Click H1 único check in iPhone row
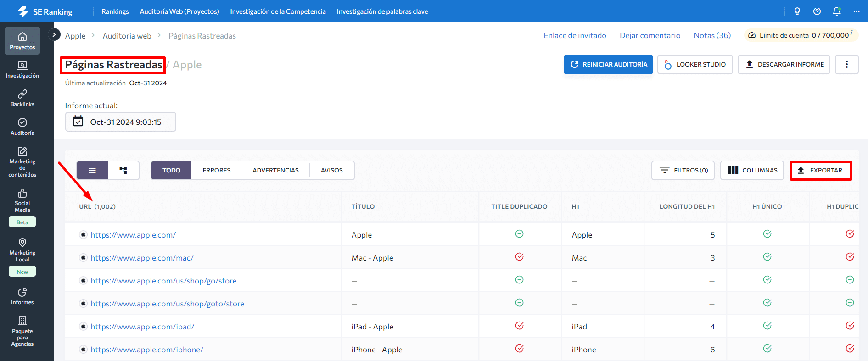Image resolution: width=868 pixels, height=361 pixels. (x=767, y=349)
